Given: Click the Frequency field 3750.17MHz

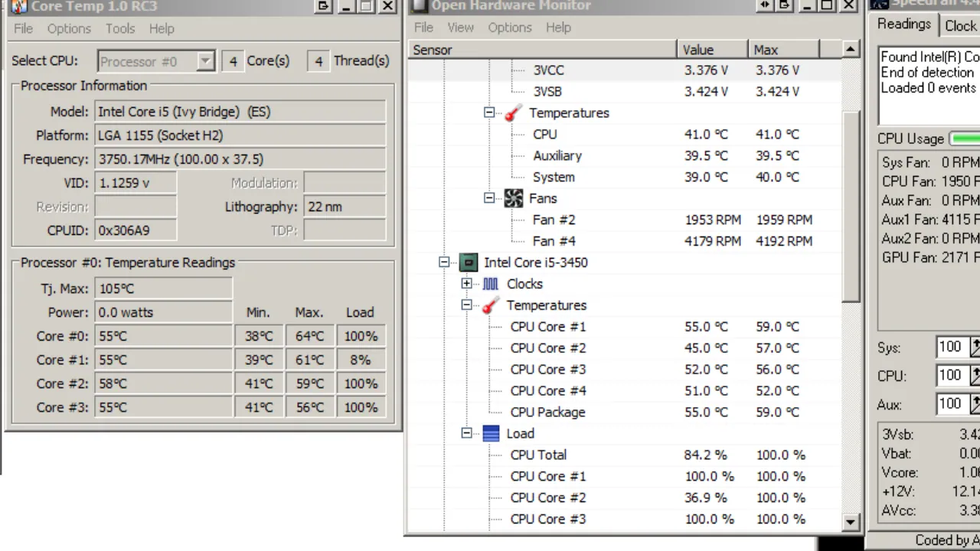Looking at the screenshot, I should [x=240, y=159].
